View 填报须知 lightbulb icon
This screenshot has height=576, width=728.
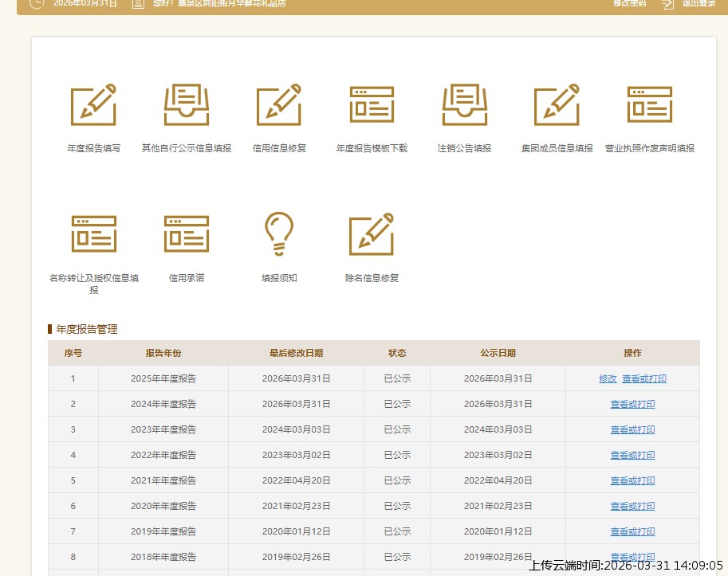click(278, 233)
